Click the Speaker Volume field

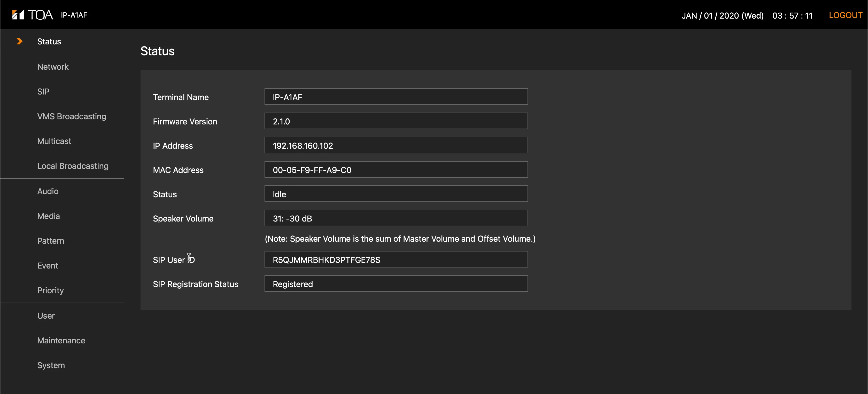click(x=396, y=218)
